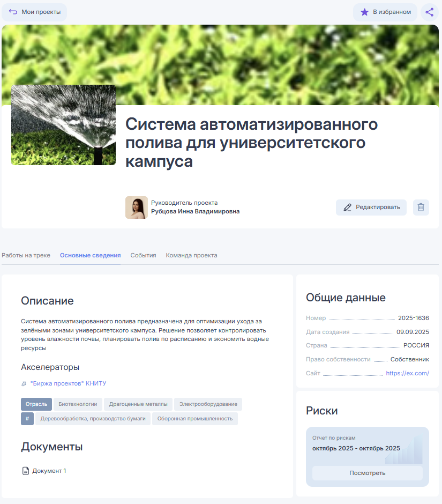Switch to the «События» tab
The image size is (442, 504).
point(143,255)
